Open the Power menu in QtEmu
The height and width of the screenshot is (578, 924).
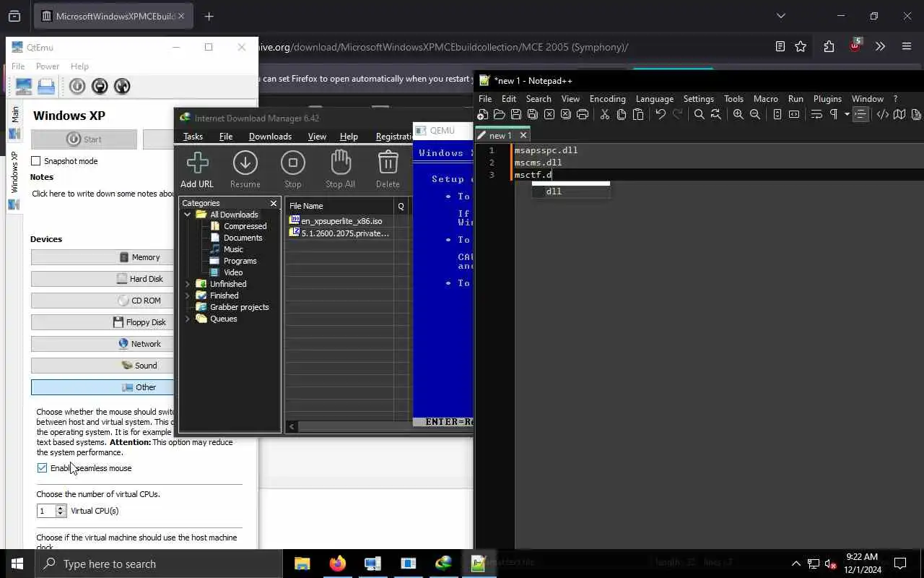pos(48,66)
